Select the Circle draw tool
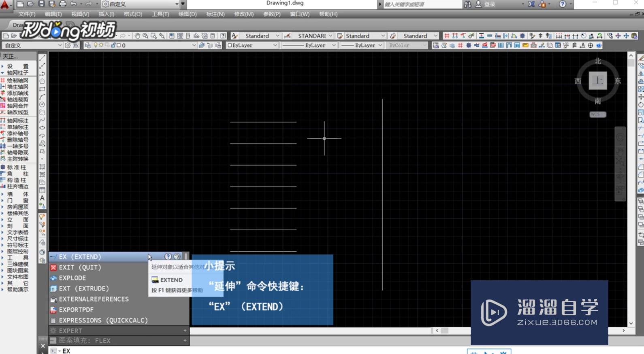Viewport: 644px width, 354px height. 42,104
